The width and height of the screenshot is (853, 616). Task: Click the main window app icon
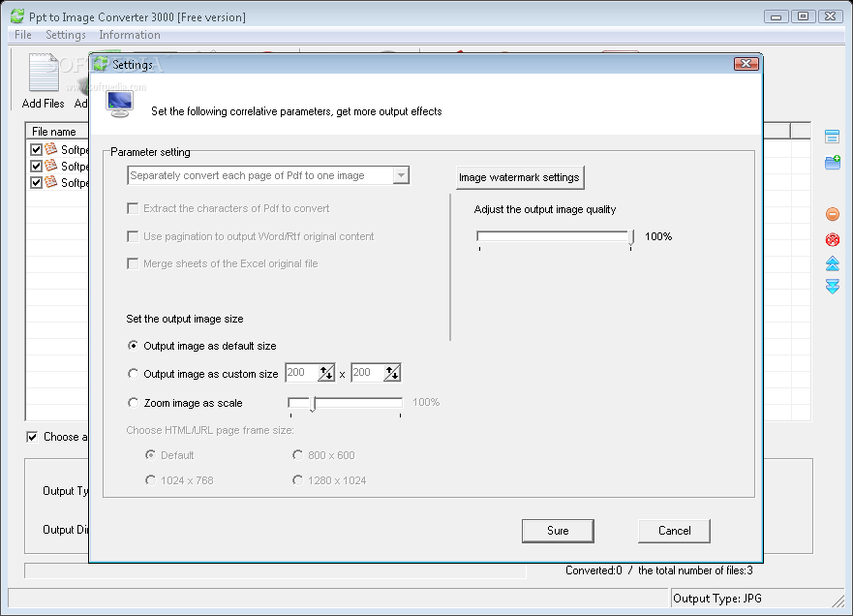tap(17, 16)
